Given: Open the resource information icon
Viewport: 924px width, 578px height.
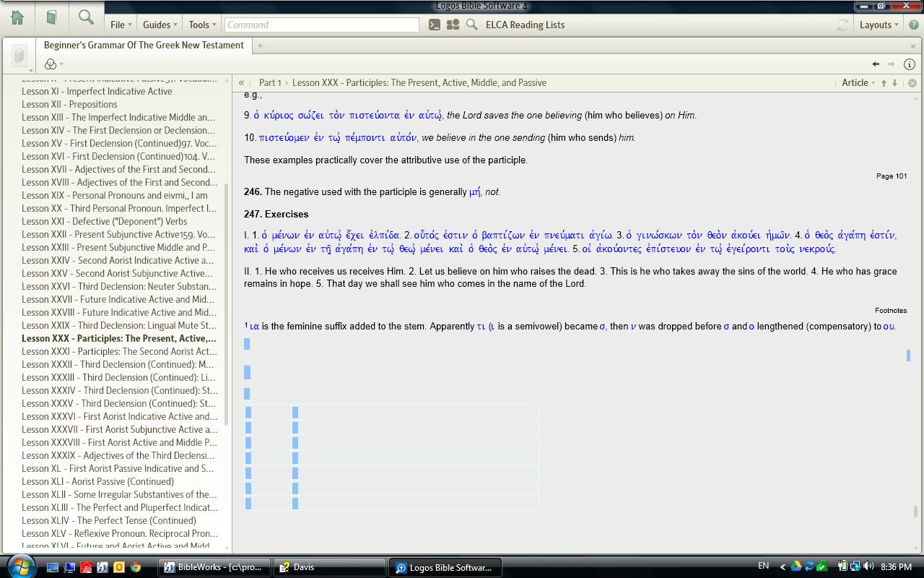Looking at the screenshot, I should [910, 64].
